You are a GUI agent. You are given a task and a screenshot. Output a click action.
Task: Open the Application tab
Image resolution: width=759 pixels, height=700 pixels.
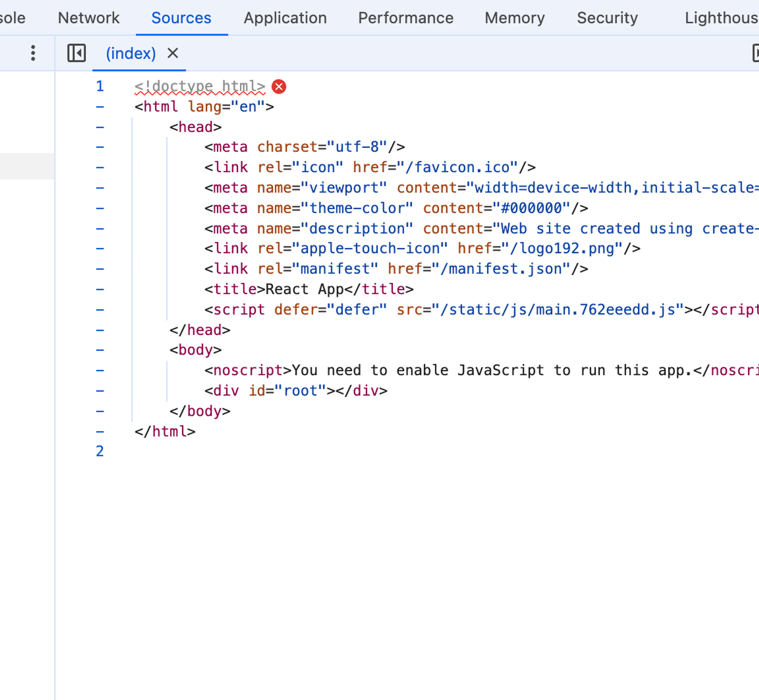pos(285,18)
